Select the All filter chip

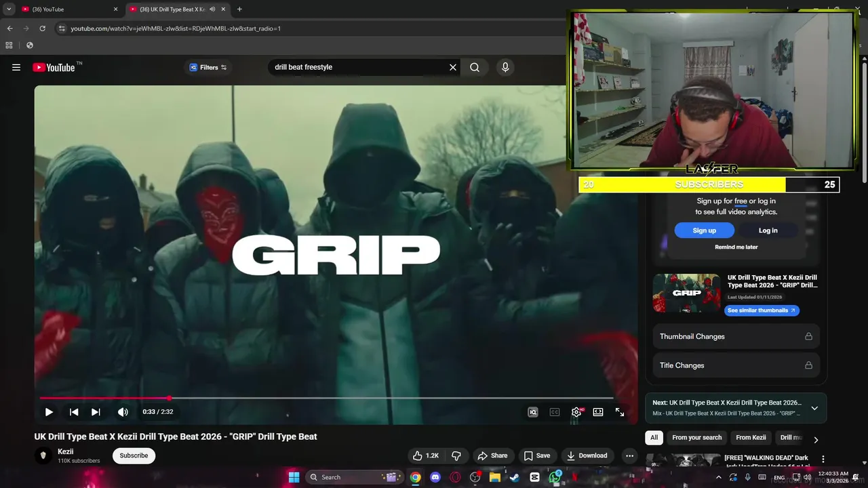(x=654, y=438)
